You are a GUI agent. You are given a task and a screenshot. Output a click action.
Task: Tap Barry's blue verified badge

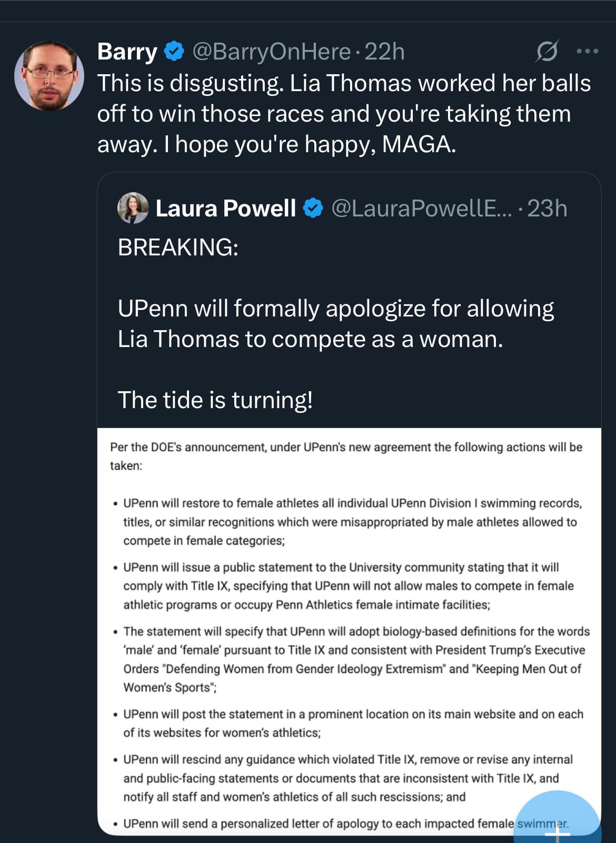(174, 52)
